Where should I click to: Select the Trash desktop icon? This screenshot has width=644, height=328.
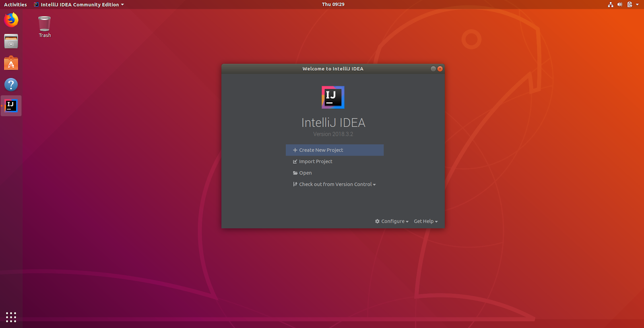[45, 27]
